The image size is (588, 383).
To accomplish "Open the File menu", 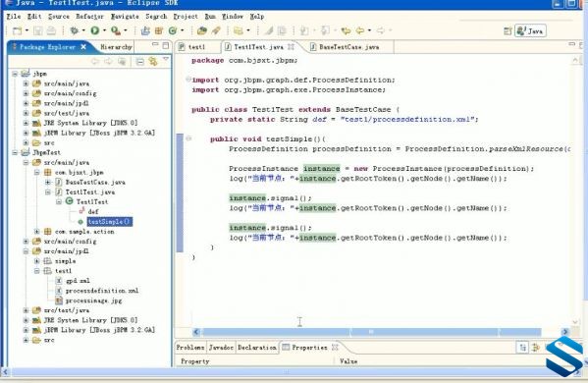I will 14,17.
